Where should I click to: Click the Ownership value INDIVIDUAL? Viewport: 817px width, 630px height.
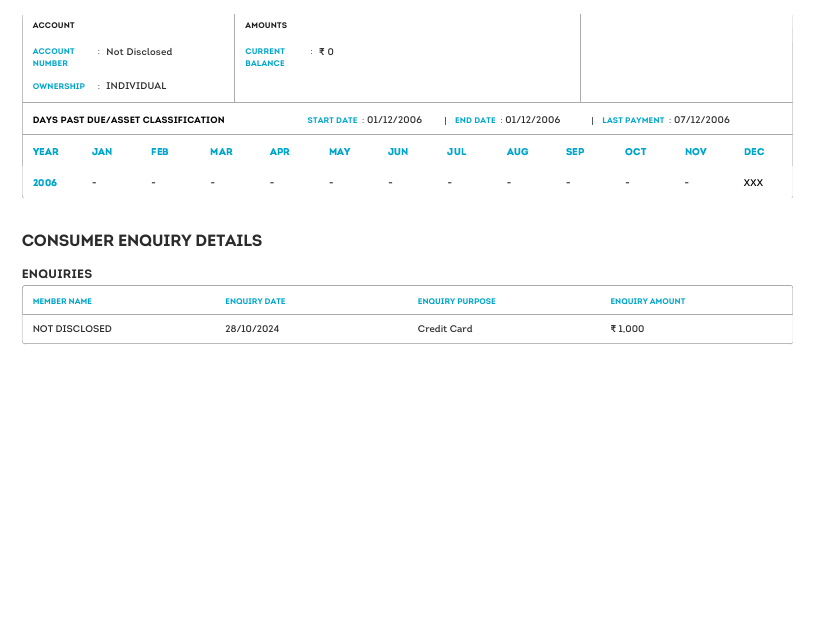(x=136, y=86)
